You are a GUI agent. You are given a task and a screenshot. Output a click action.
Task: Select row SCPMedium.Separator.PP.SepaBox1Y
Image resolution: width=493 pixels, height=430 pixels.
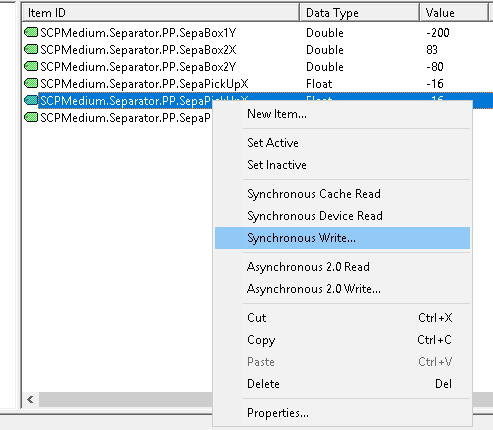pos(138,33)
